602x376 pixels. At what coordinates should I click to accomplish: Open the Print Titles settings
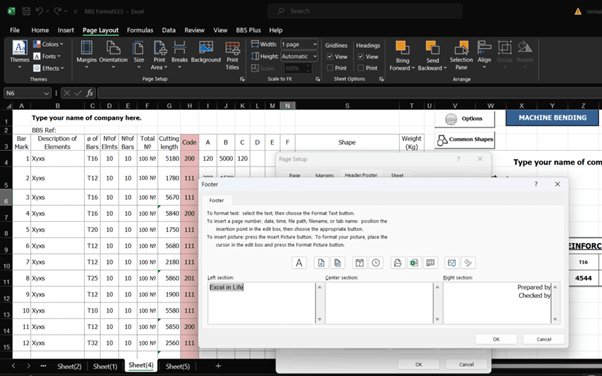click(232, 56)
